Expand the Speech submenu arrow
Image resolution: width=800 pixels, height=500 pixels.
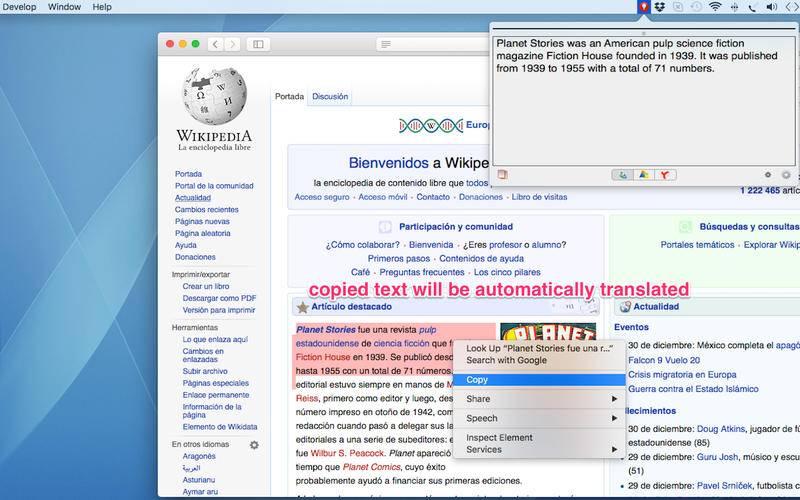[614, 418]
